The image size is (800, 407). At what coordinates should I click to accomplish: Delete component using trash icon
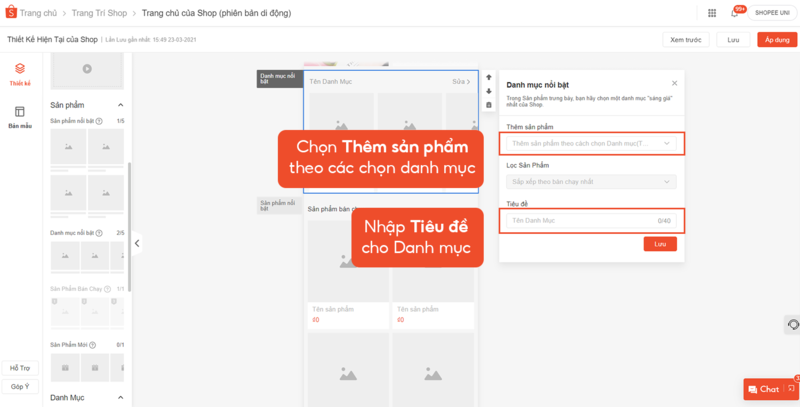pyautogui.click(x=489, y=104)
